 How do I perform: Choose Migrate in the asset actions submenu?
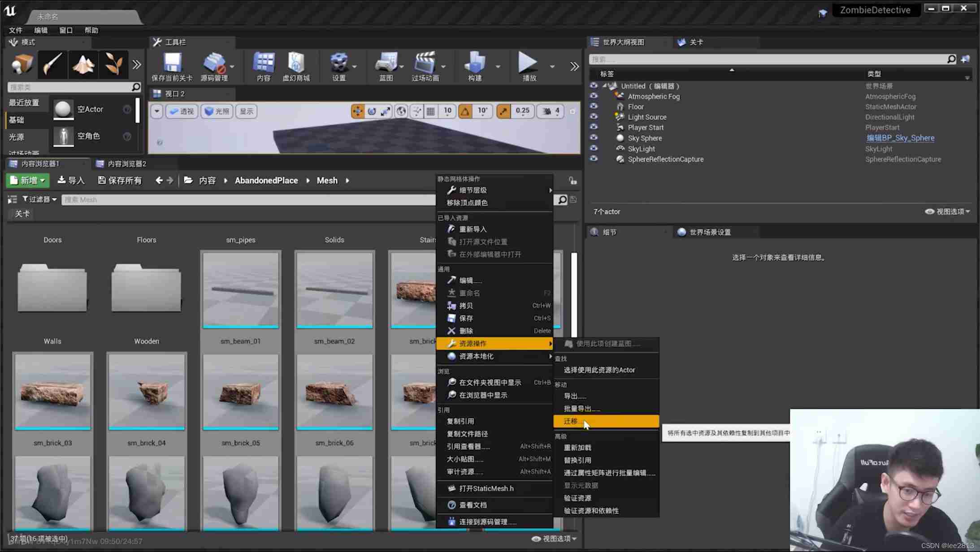[606, 421]
